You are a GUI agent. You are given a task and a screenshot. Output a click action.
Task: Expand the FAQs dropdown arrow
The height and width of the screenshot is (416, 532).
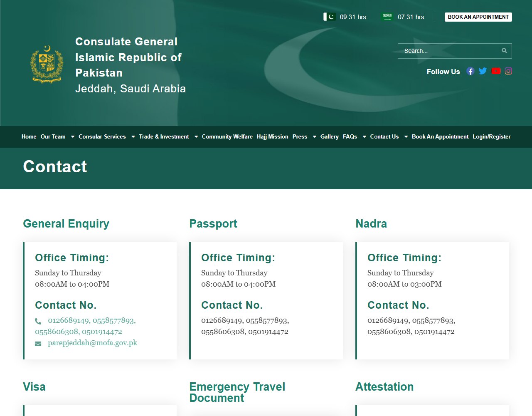click(365, 137)
